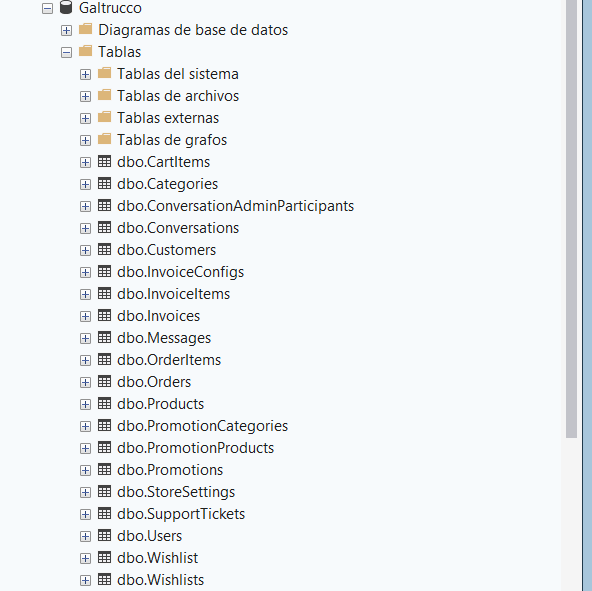Screen dimensions: 592x591
Task: Click dbo.OrderItems table icon
Action: pyautogui.click(x=105, y=359)
